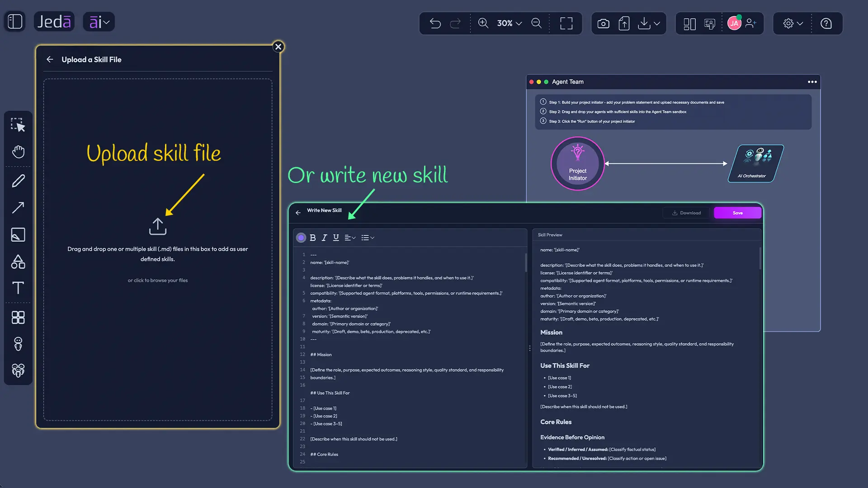Screen dimensions: 868x488
Task: Click the JA user avatar
Action: pos(734,23)
